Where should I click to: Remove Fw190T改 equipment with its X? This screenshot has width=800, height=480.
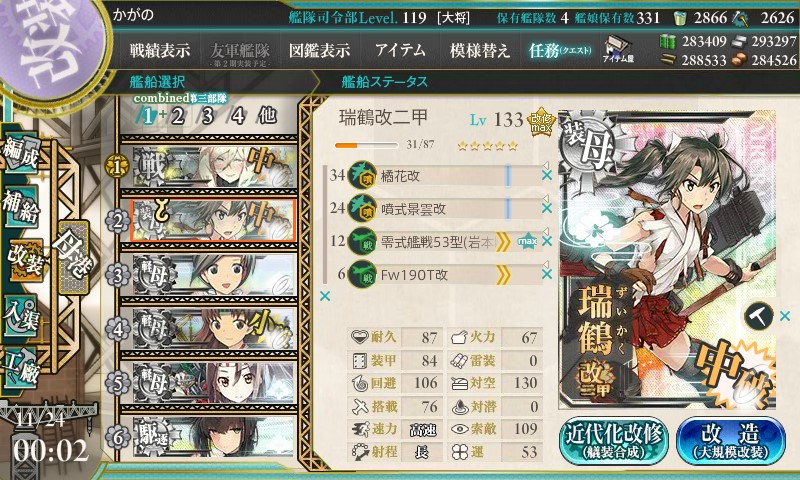click(546, 274)
